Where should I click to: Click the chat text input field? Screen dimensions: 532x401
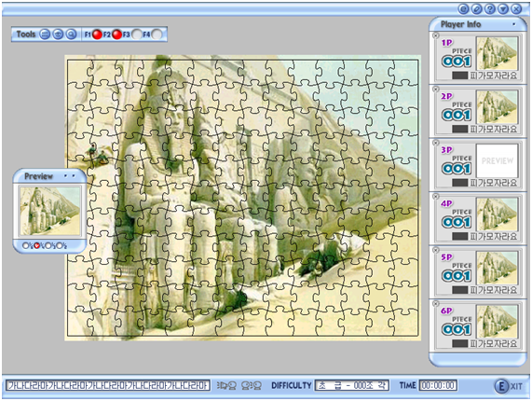pos(107,385)
